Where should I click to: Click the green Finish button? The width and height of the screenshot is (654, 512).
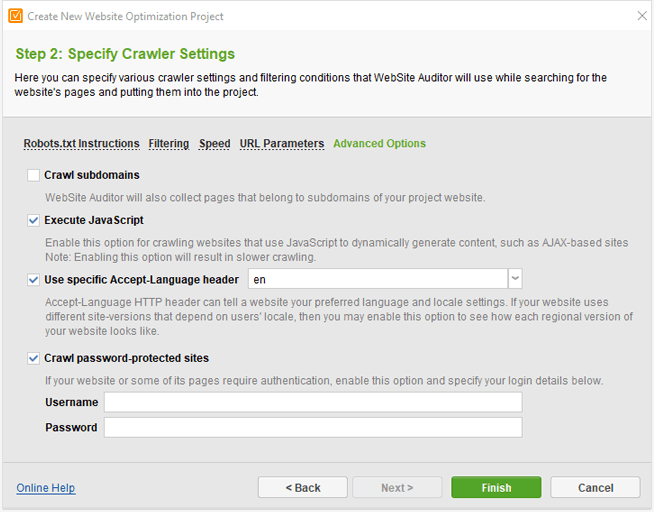click(x=496, y=488)
